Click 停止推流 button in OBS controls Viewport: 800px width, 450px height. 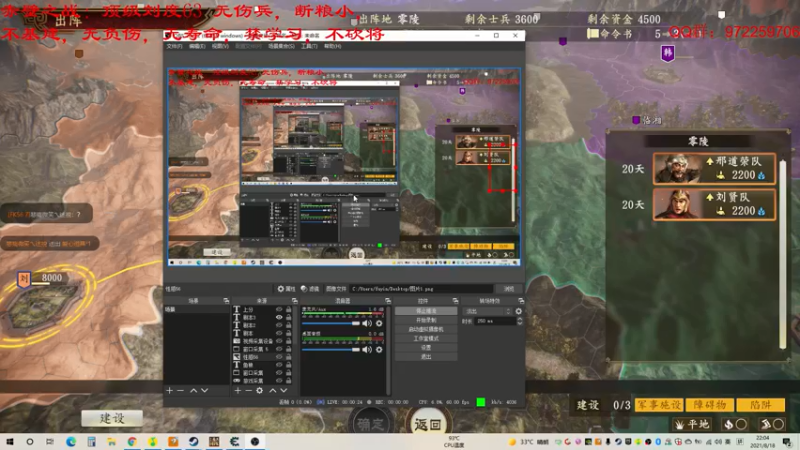click(426, 311)
